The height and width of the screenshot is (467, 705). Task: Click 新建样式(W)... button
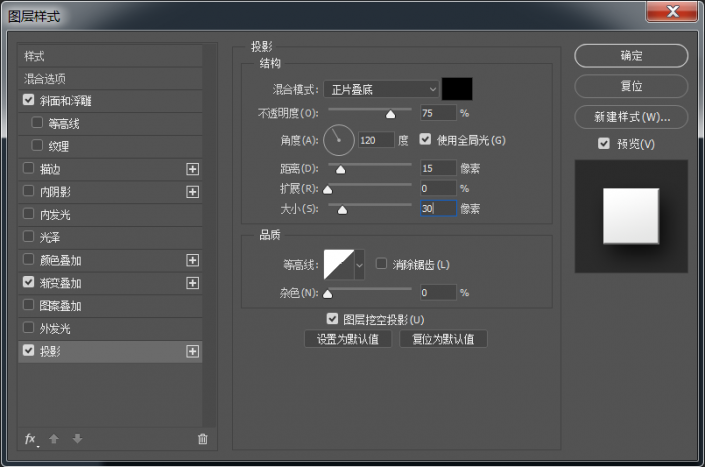(631, 117)
